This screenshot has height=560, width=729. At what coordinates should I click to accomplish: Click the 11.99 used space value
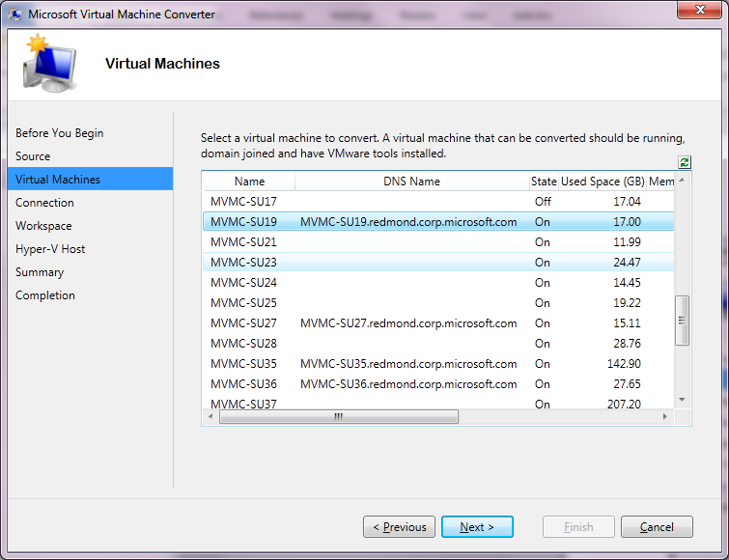coord(627,242)
